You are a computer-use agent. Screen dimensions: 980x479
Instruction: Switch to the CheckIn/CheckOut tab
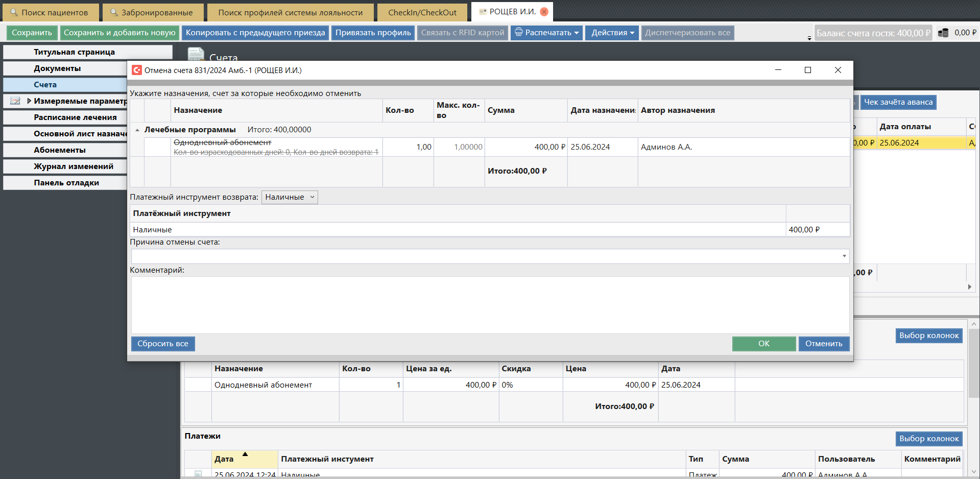[x=422, y=12]
